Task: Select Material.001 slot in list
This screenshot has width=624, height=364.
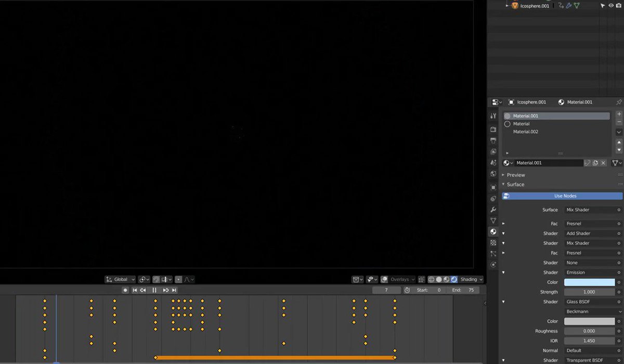Action: click(x=556, y=116)
